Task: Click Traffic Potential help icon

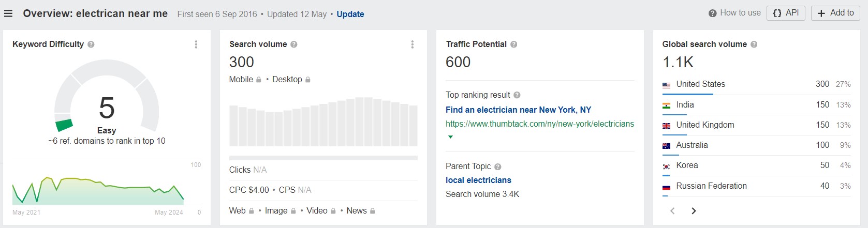Action: coord(514,44)
